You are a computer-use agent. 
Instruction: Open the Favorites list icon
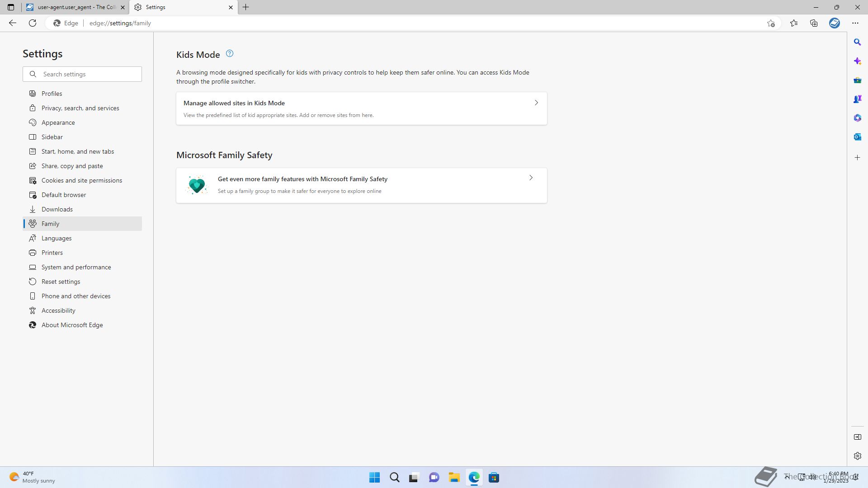click(x=794, y=23)
